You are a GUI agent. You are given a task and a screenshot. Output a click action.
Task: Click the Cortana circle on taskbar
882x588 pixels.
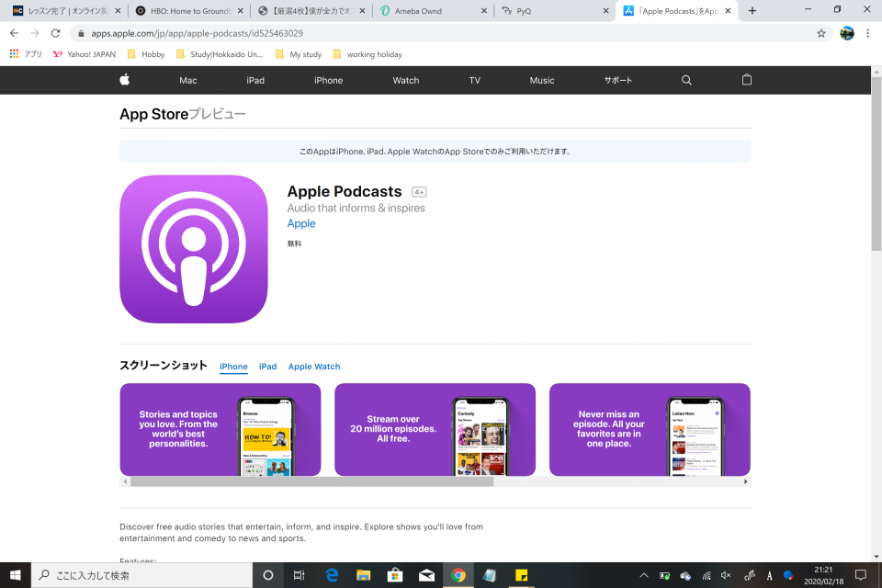pyautogui.click(x=268, y=575)
